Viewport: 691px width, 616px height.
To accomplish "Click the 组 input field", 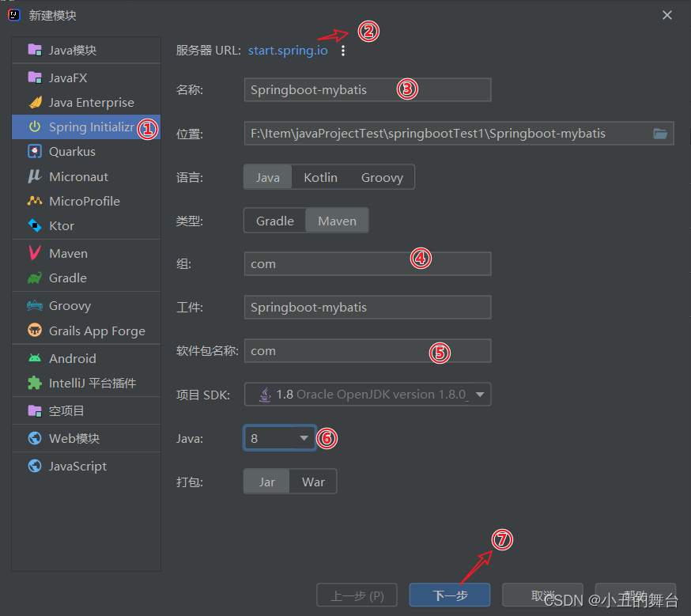I will tap(368, 263).
